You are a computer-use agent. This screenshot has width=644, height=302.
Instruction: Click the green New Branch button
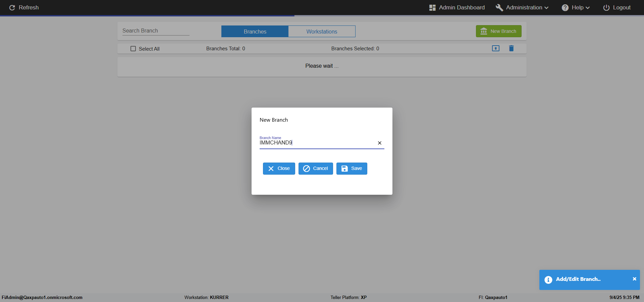click(498, 31)
